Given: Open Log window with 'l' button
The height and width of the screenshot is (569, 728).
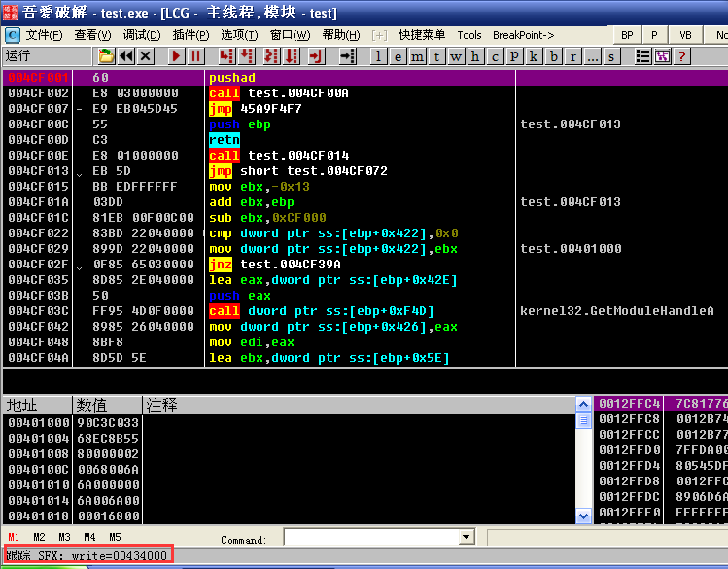Looking at the screenshot, I should coord(379,56).
